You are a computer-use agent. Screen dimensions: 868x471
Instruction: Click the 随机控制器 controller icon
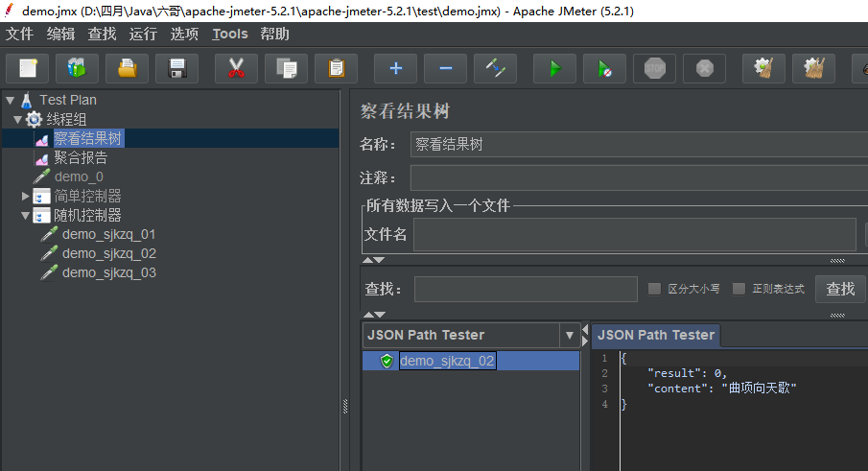click(41, 215)
